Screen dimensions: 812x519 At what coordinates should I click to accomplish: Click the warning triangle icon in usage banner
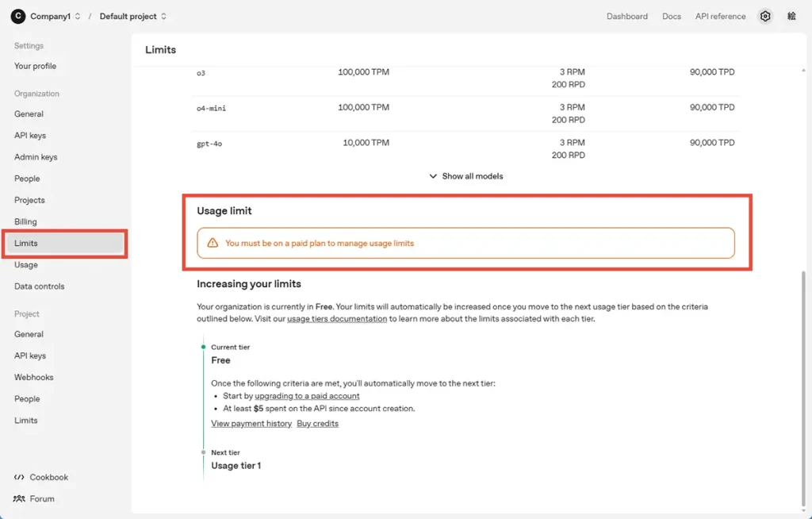click(213, 243)
